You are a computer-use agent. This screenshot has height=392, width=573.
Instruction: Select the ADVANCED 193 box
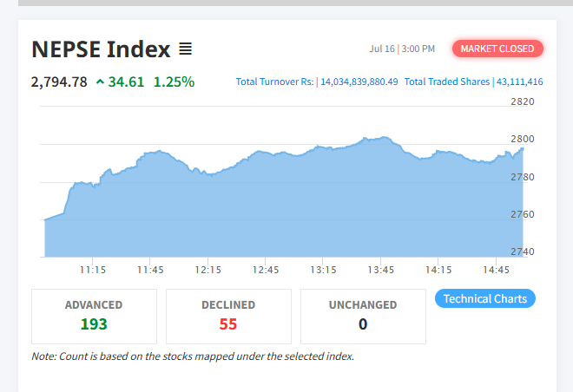[x=94, y=317]
